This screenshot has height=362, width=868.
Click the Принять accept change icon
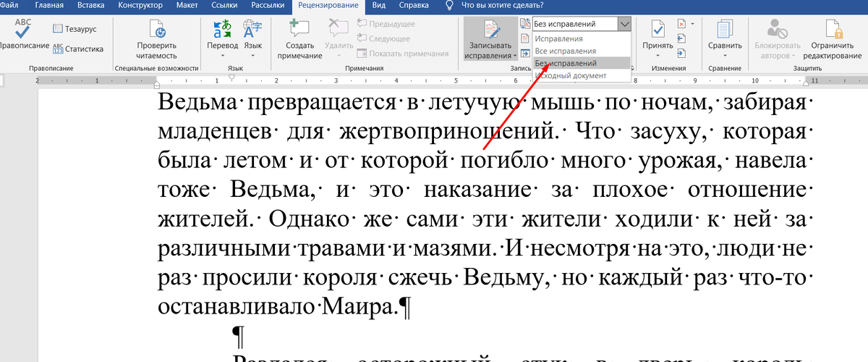click(658, 29)
